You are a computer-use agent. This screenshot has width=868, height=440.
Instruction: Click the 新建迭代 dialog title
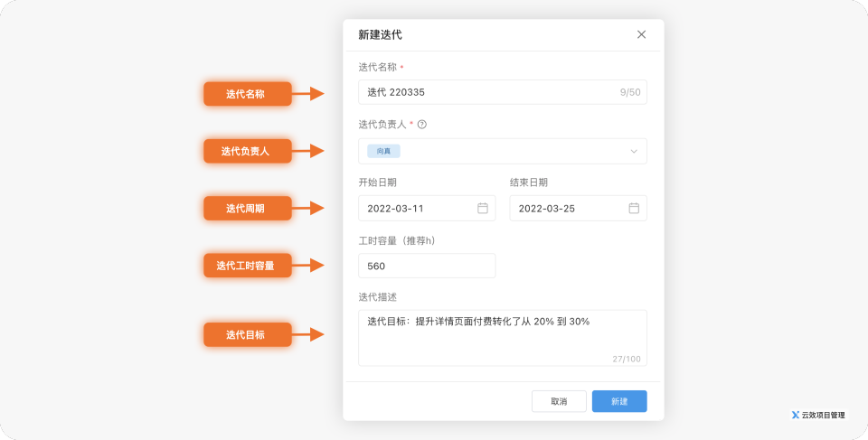tap(380, 35)
